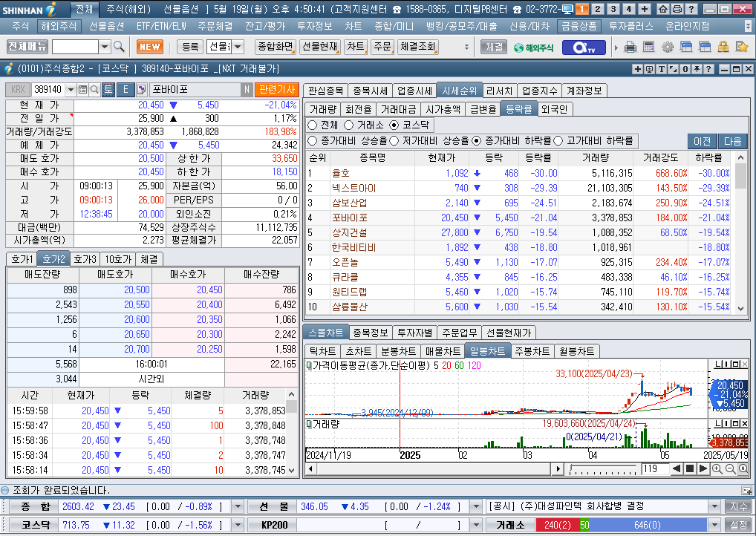756x536 pixels.
Task: Click the zoom out magnifier below chart
Action: 730,469
